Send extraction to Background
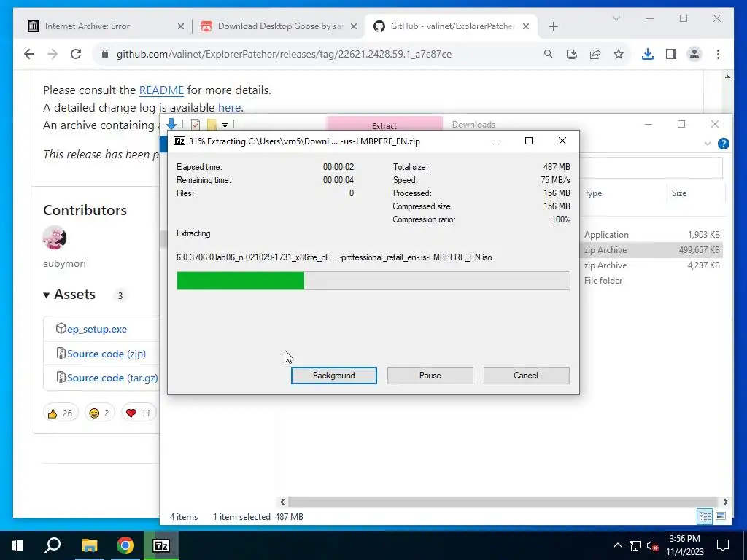Screen dimensions: 747x560 tap(333, 376)
